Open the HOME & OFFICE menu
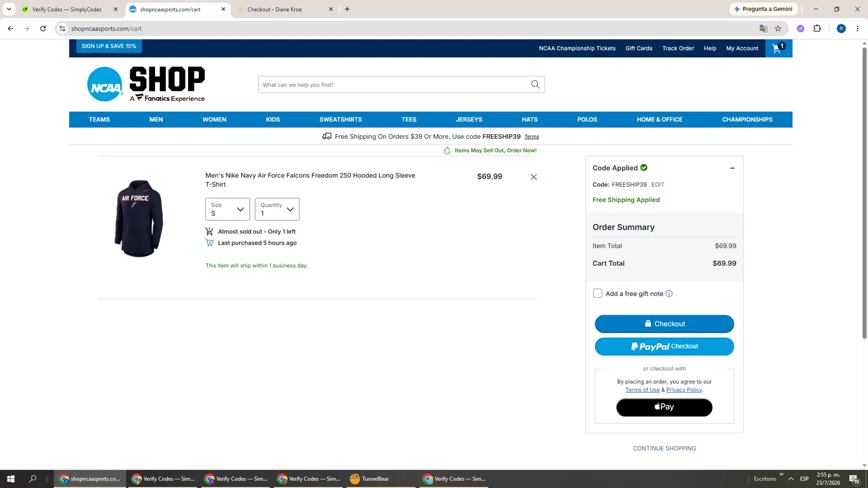 pyautogui.click(x=660, y=120)
